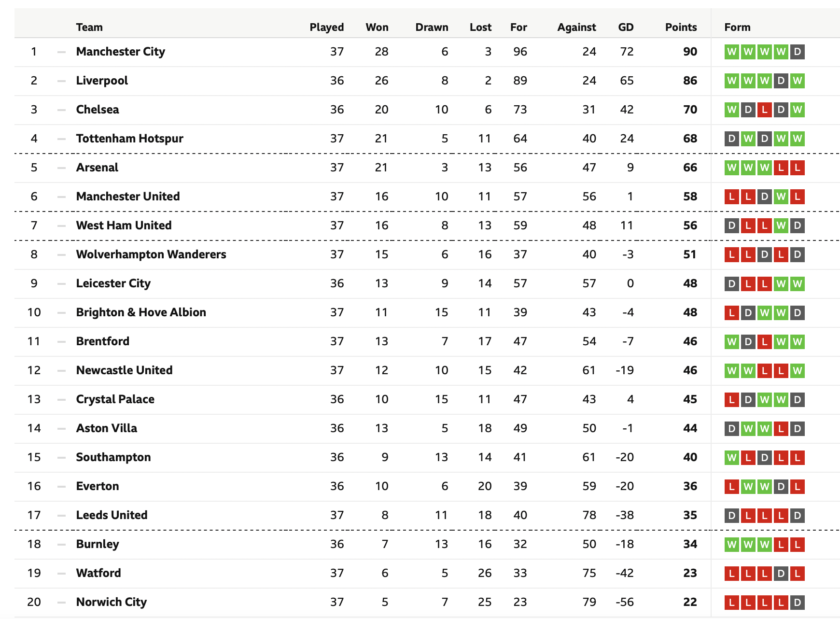Click Southampton's grey D form badge
Image resolution: width=840 pixels, height=619 pixels.
pos(764,457)
